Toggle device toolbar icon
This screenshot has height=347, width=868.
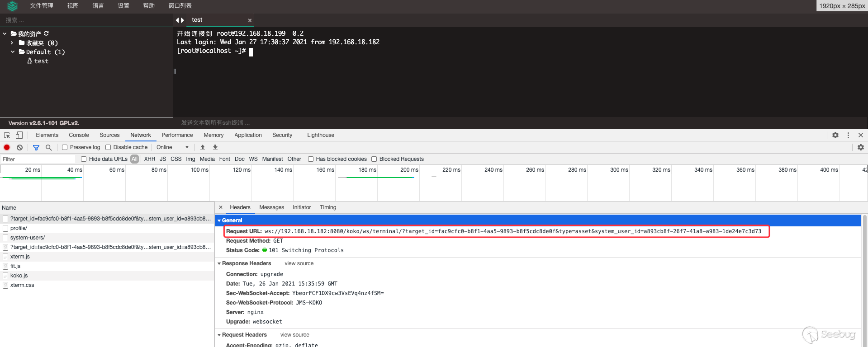tap(19, 135)
